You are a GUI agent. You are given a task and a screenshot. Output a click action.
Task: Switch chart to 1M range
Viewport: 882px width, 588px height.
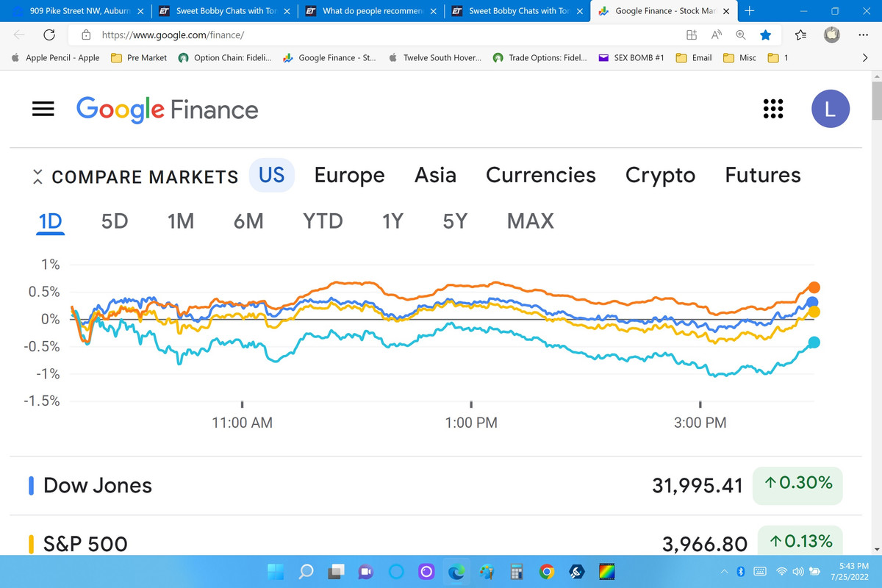180,221
